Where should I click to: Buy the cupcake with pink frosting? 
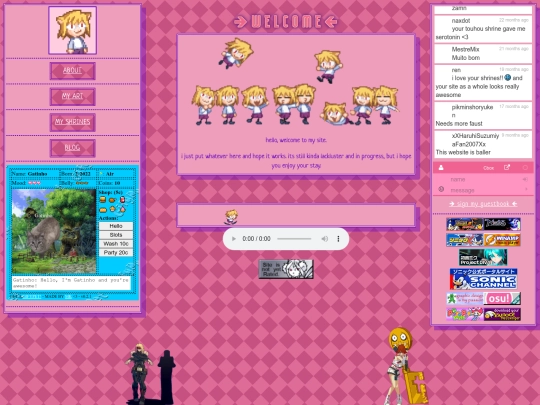pyautogui.click(x=122, y=209)
